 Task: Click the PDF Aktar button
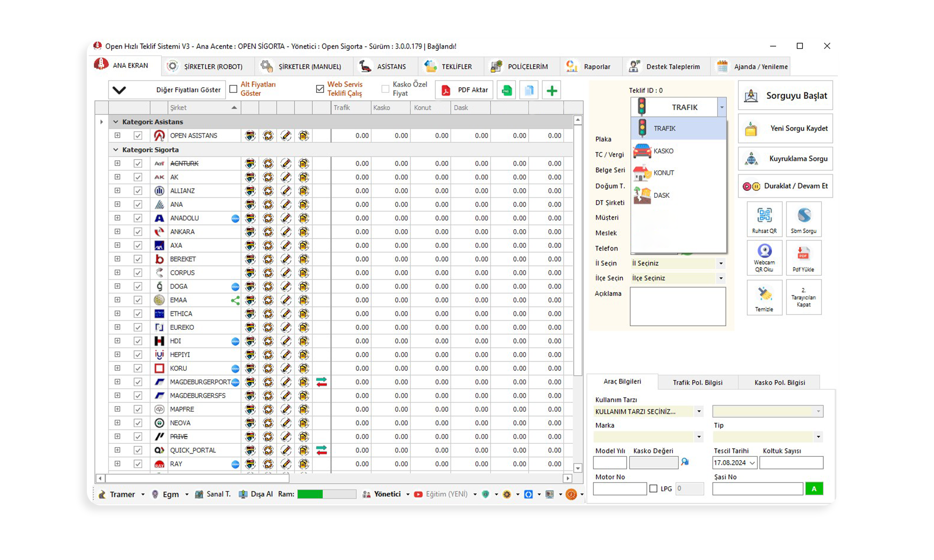point(465,90)
